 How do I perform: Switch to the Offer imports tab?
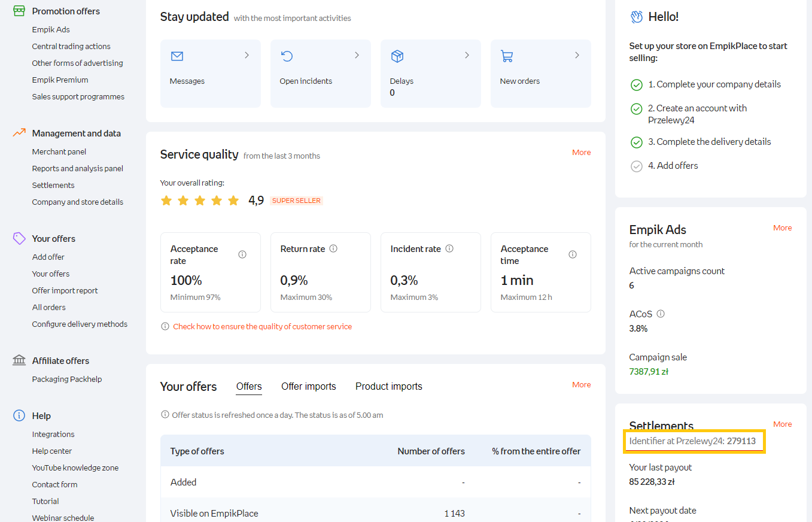pos(308,387)
